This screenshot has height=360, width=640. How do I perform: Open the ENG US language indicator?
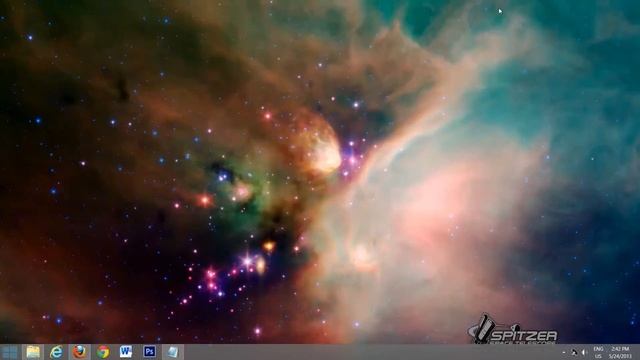click(598, 352)
